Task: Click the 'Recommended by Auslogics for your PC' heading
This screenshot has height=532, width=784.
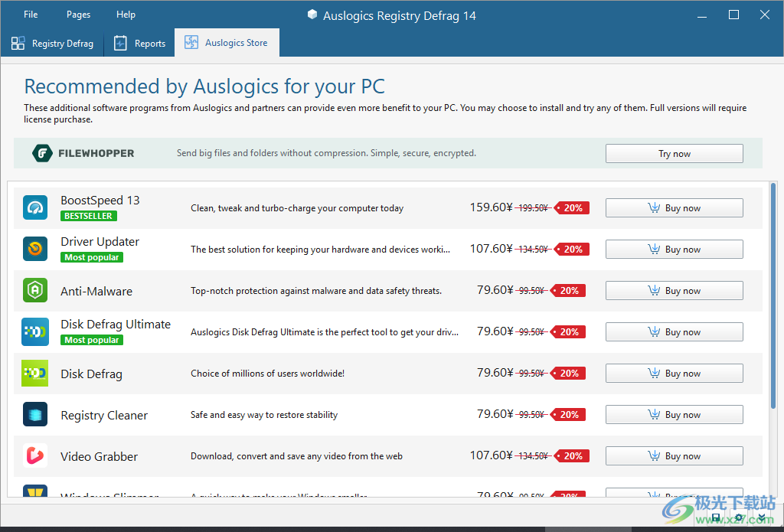Action: (x=204, y=86)
